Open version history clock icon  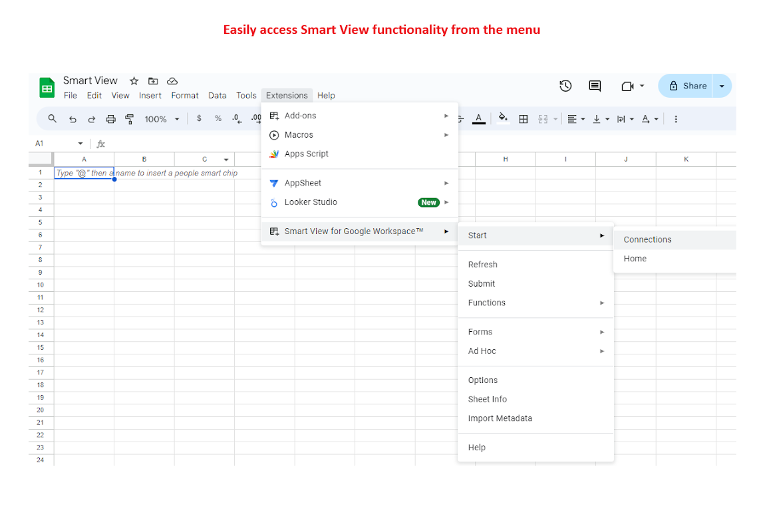pos(565,86)
